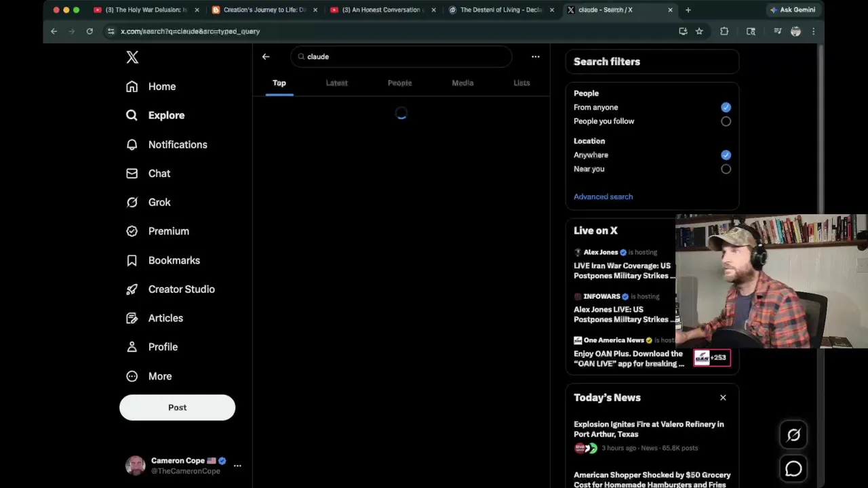Image resolution: width=868 pixels, height=488 pixels.
Task: Open Profile in the sidebar
Action: pyautogui.click(x=152, y=347)
